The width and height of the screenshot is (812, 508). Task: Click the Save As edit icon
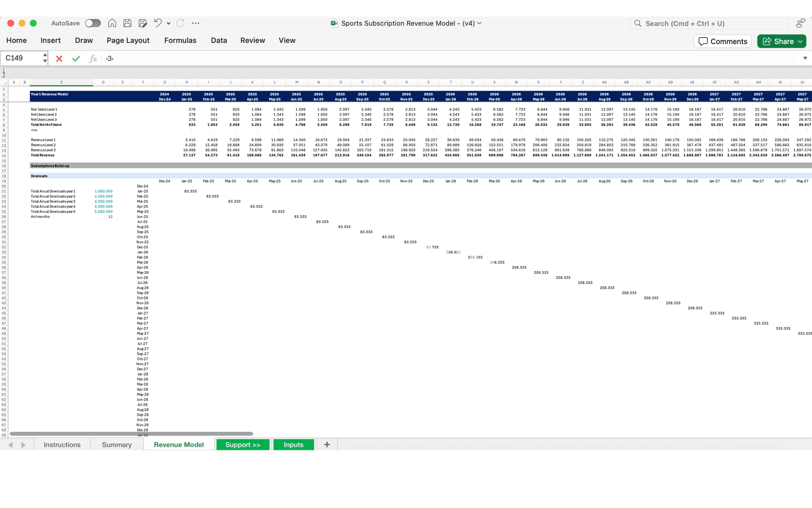point(143,23)
